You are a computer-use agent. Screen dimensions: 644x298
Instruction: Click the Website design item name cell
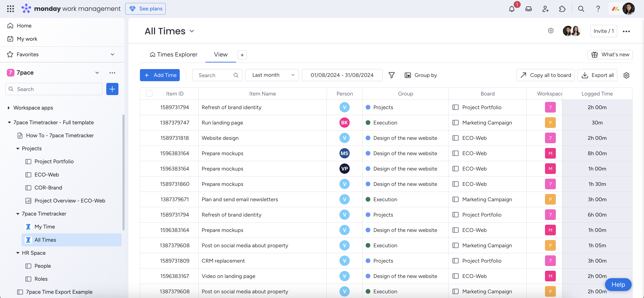click(x=263, y=138)
